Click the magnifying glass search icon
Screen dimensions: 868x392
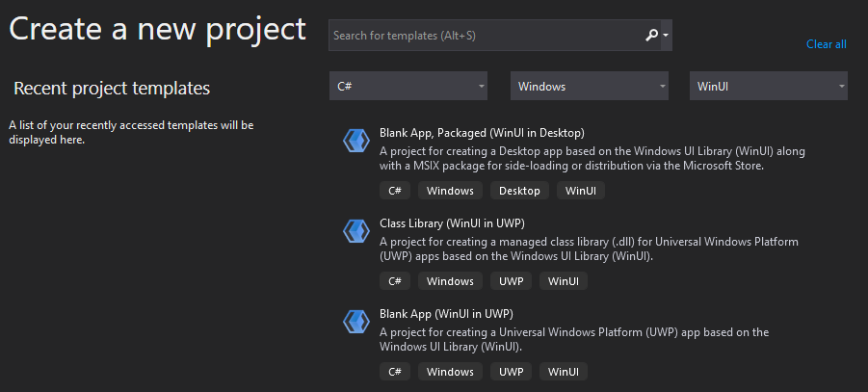click(651, 36)
